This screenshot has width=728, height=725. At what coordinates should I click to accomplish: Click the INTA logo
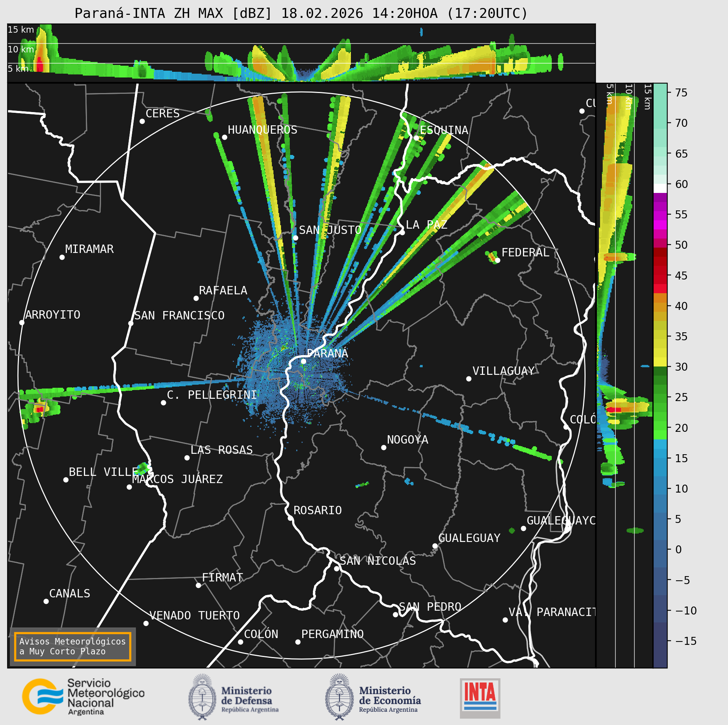click(480, 698)
